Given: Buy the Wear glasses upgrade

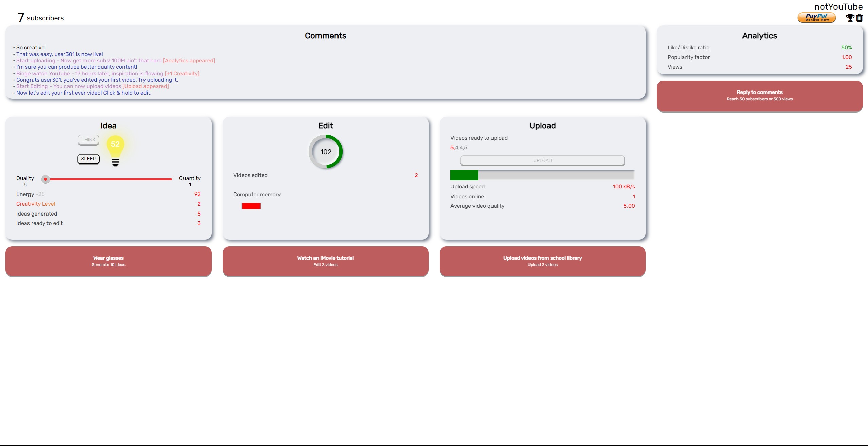Looking at the screenshot, I should tap(109, 261).
